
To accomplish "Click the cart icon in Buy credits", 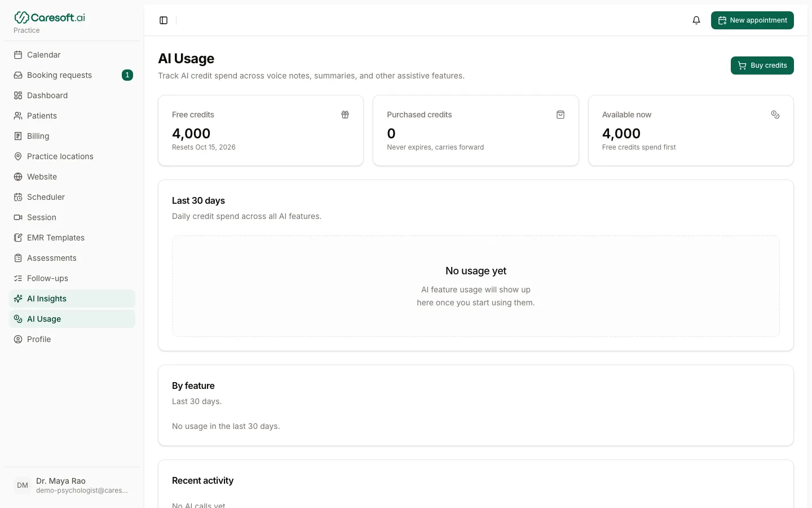I will coord(742,65).
